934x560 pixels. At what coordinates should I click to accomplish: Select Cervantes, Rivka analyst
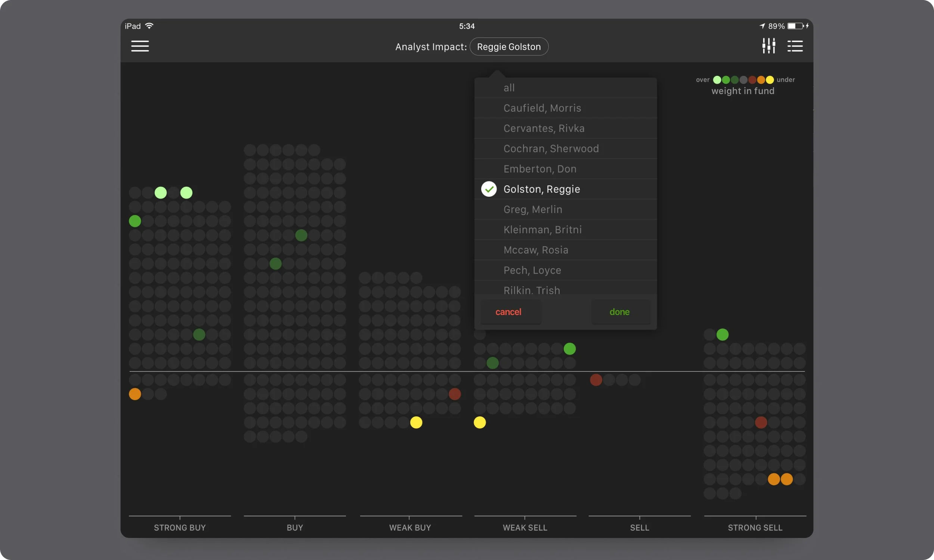[544, 128]
